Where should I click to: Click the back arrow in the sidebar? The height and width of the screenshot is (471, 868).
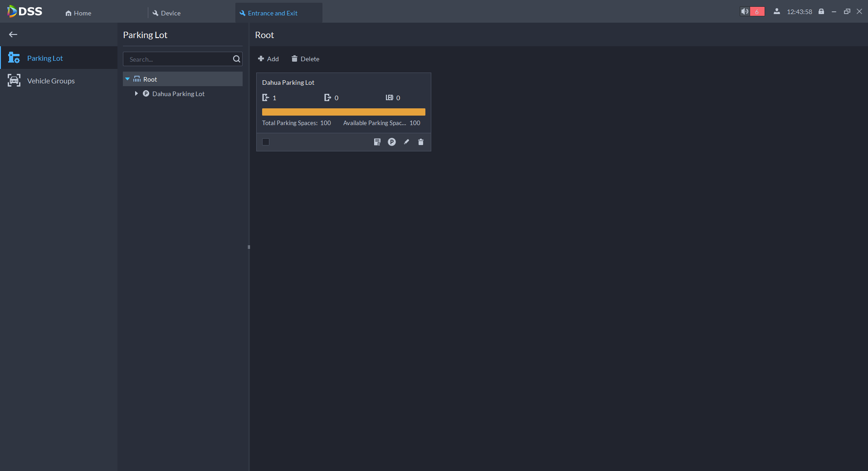13,34
